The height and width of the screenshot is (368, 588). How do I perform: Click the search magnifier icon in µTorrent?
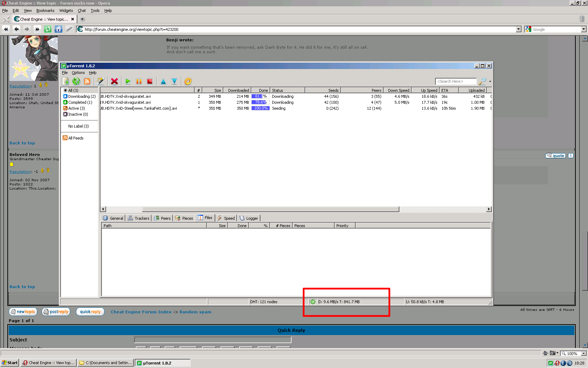coord(483,81)
